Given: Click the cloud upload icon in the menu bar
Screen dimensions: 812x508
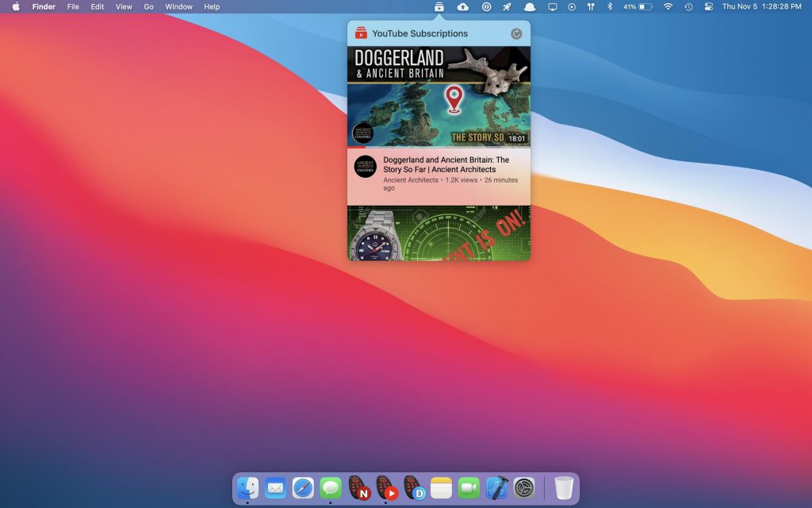Looking at the screenshot, I should pos(464,6).
